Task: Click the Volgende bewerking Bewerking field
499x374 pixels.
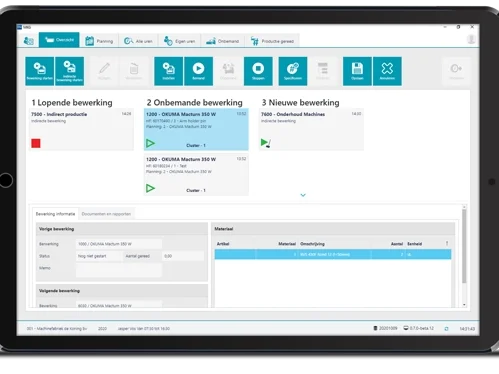Action: (x=119, y=304)
